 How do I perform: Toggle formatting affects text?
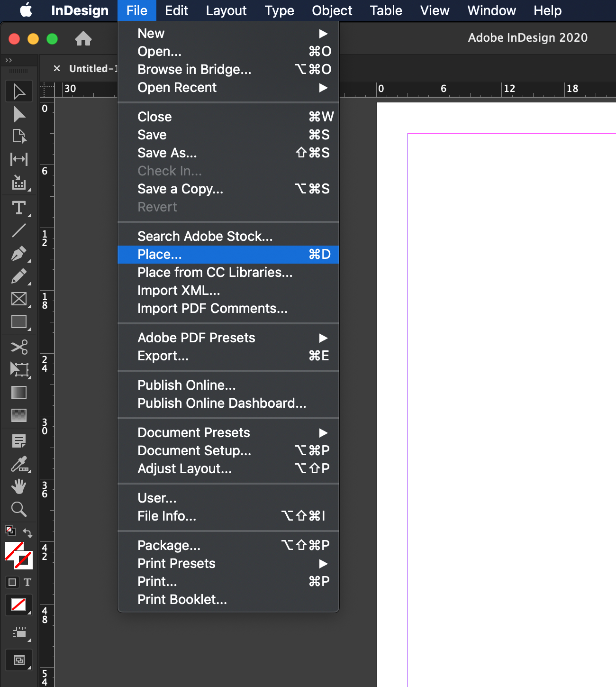click(x=28, y=582)
